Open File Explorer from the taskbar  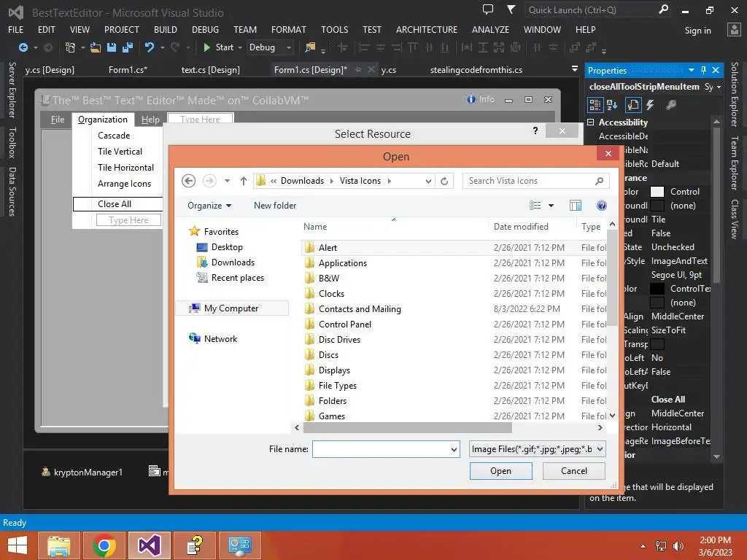tap(58, 545)
